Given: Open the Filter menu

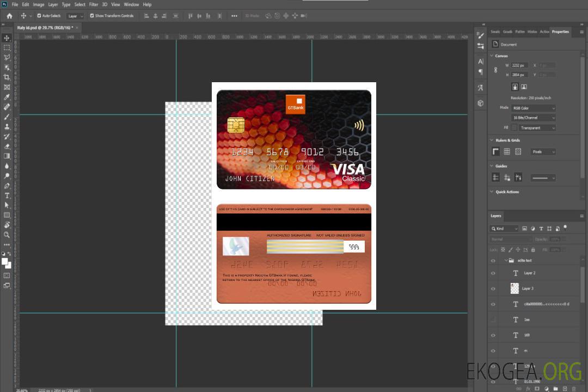Looking at the screenshot, I should (x=94, y=4).
